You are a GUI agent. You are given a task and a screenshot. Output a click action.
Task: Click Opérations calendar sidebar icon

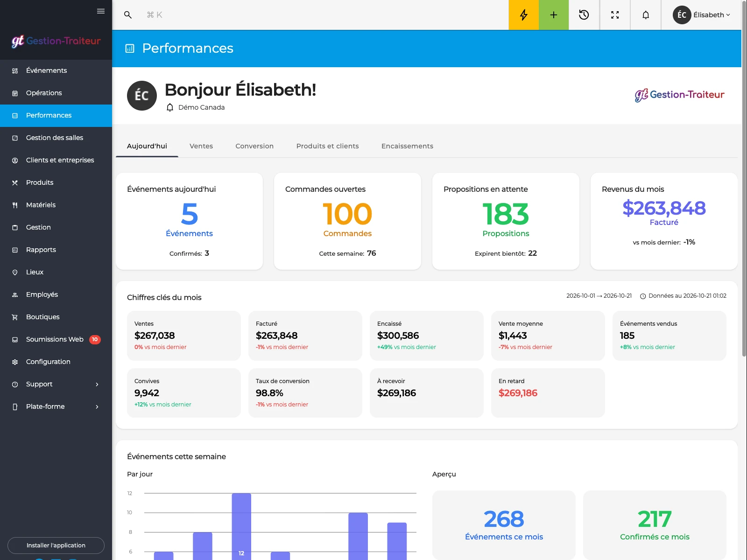15,93
